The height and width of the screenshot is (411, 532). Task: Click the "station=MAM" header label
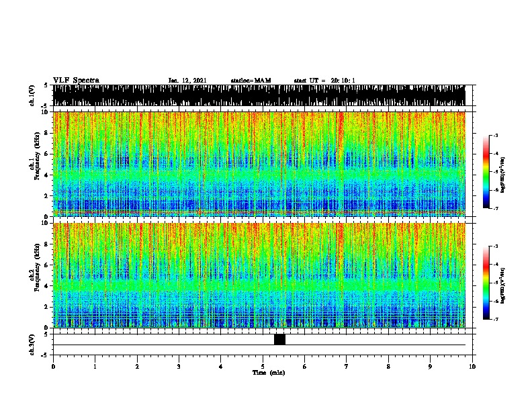coord(251,81)
